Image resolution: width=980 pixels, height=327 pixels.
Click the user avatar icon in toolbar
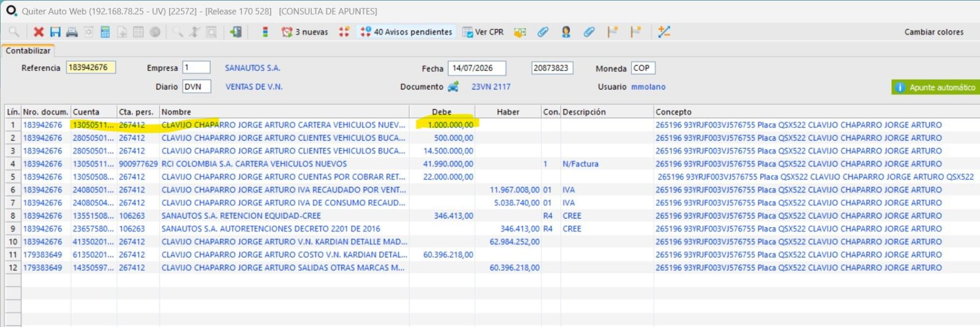pos(566,32)
